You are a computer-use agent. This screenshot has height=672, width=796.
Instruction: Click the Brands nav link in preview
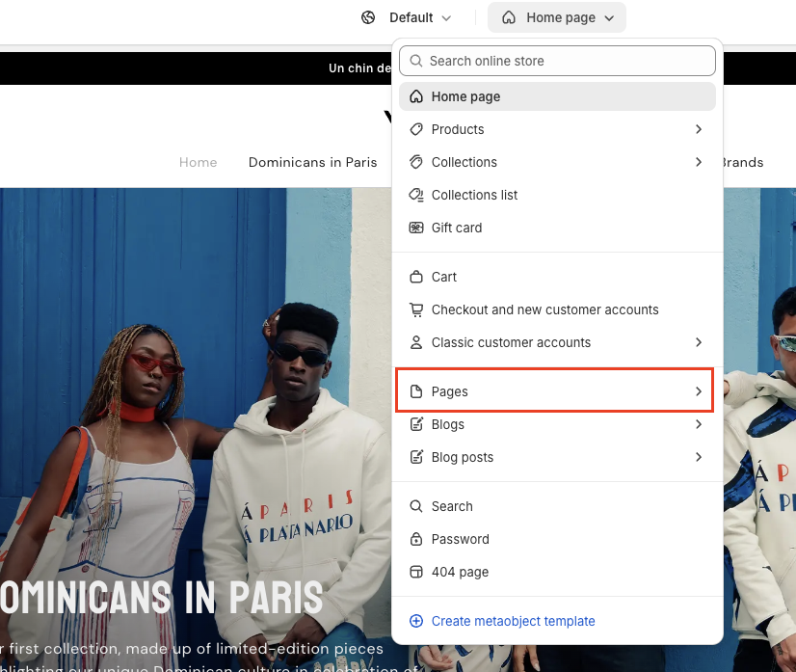[742, 162]
